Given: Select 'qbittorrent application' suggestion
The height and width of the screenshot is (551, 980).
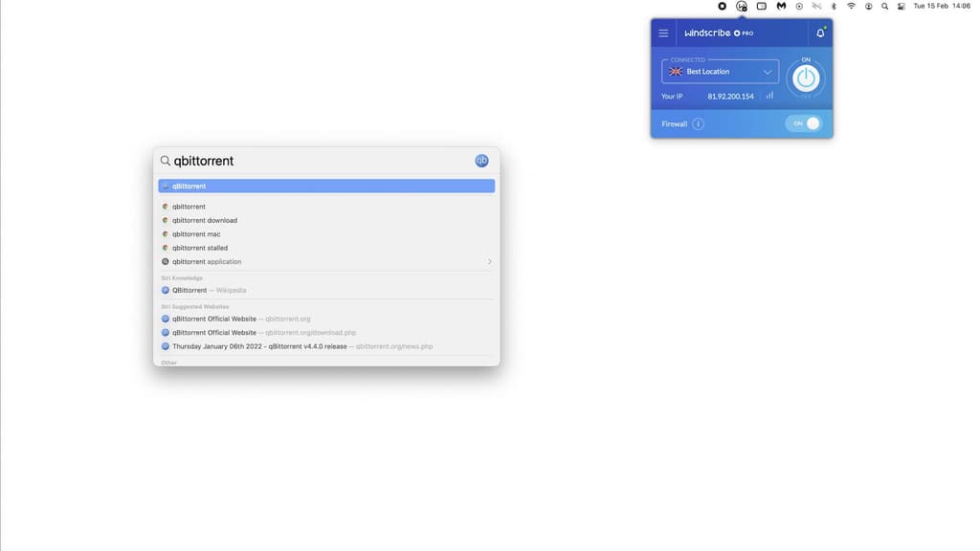Looking at the screenshot, I should [326, 262].
